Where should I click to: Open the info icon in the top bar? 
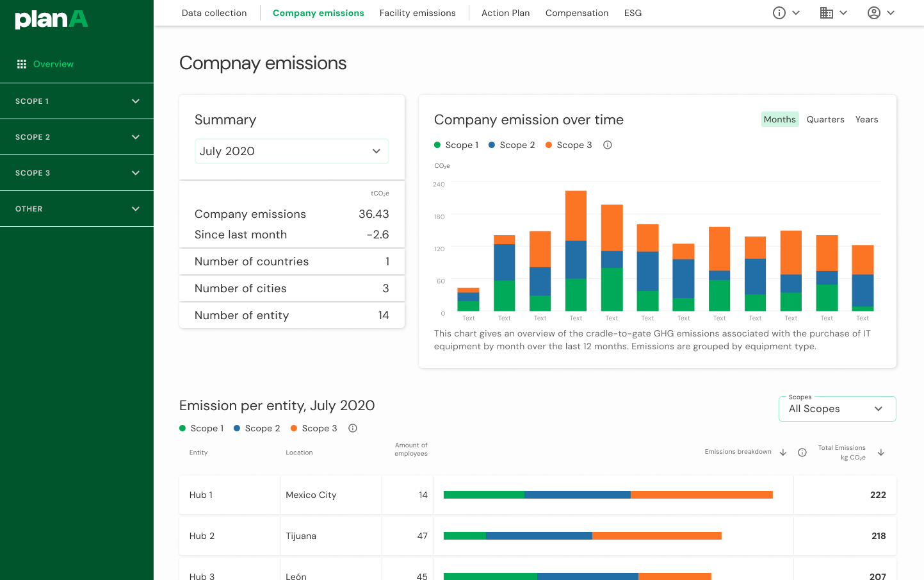779,12
